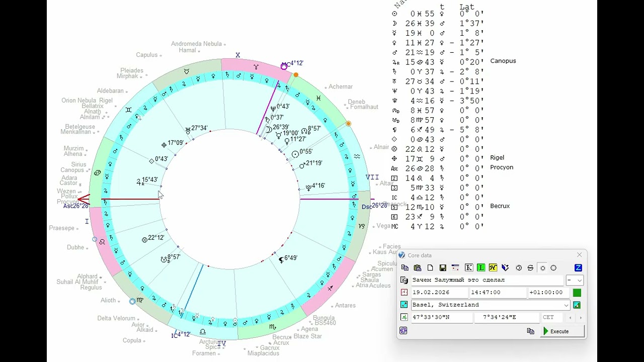This screenshot has height=362, width=644.
Task: Click the swap arrows icon
Action: coord(530,268)
